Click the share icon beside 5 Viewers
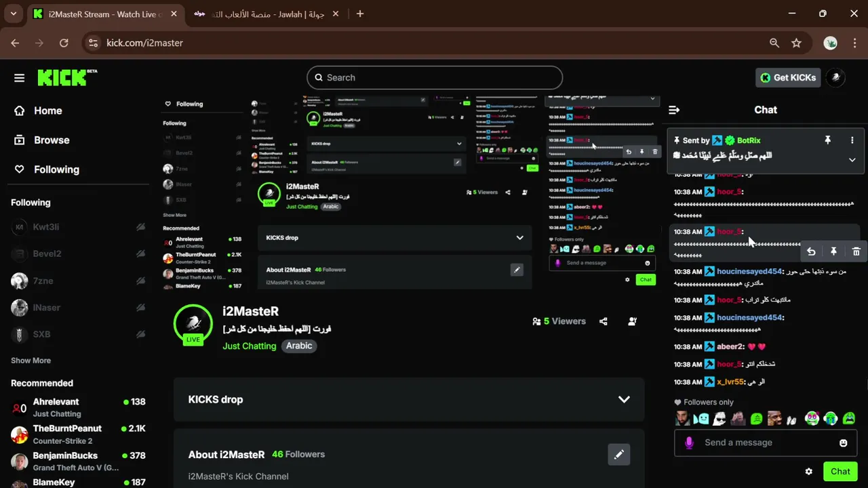868x488 pixels. point(604,321)
